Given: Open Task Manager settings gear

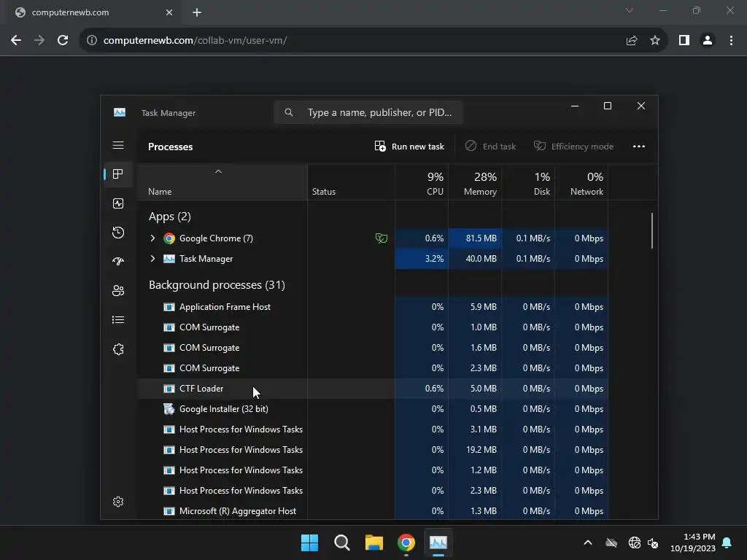Looking at the screenshot, I should click(118, 502).
